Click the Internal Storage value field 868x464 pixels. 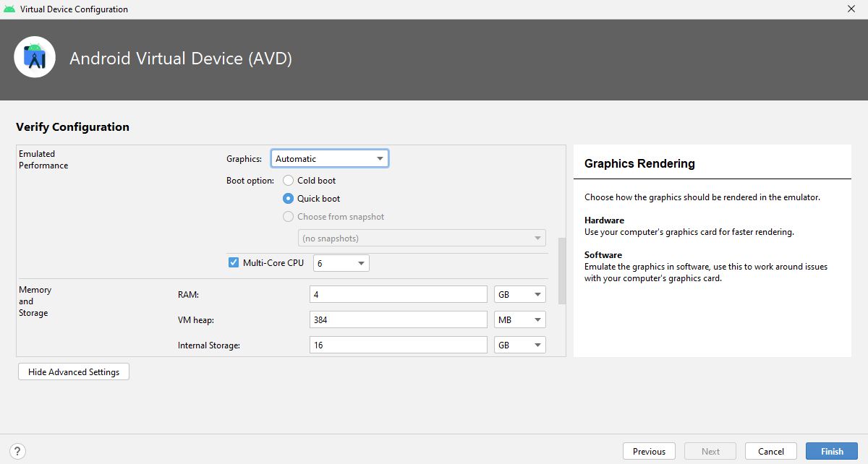(x=399, y=345)
